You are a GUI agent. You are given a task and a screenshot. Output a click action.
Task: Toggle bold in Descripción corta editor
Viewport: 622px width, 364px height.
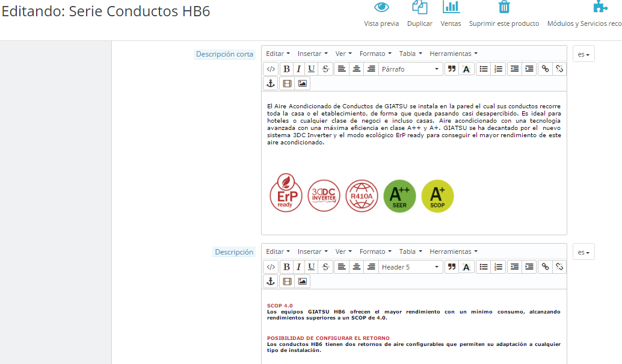tap(286, 69)
